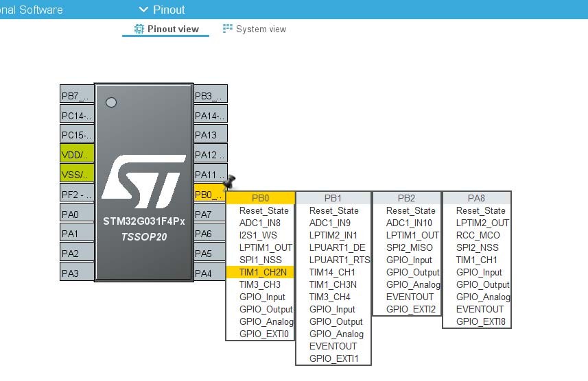Image resolution: width=588 pixels, height=381 pixels.
Task: Click the PB7 pin at top left
Action: [x=77, y=95]
